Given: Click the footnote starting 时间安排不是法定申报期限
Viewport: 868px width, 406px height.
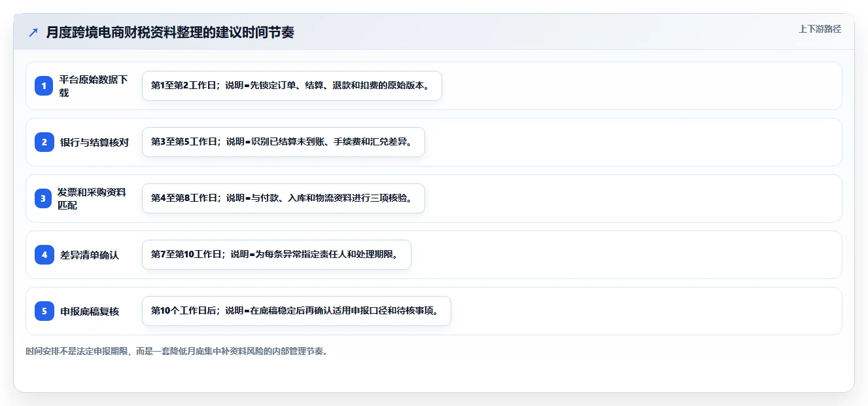Looking at the screenshot, I should tap(177, 351).
